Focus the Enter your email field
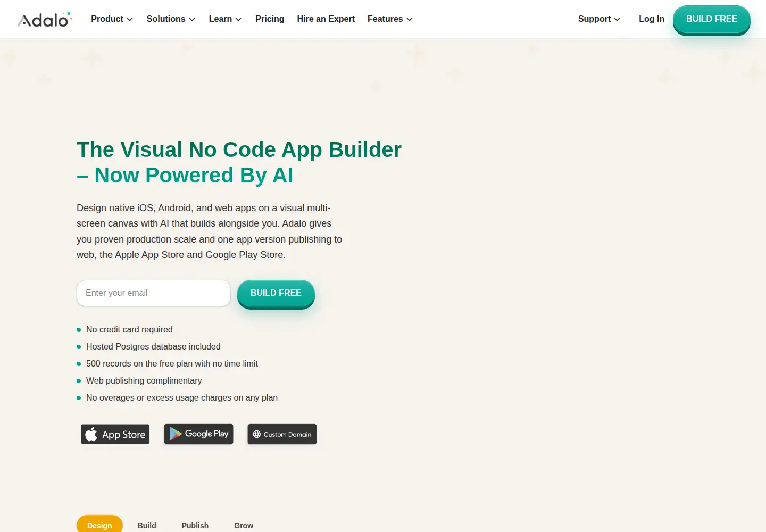 154,293
